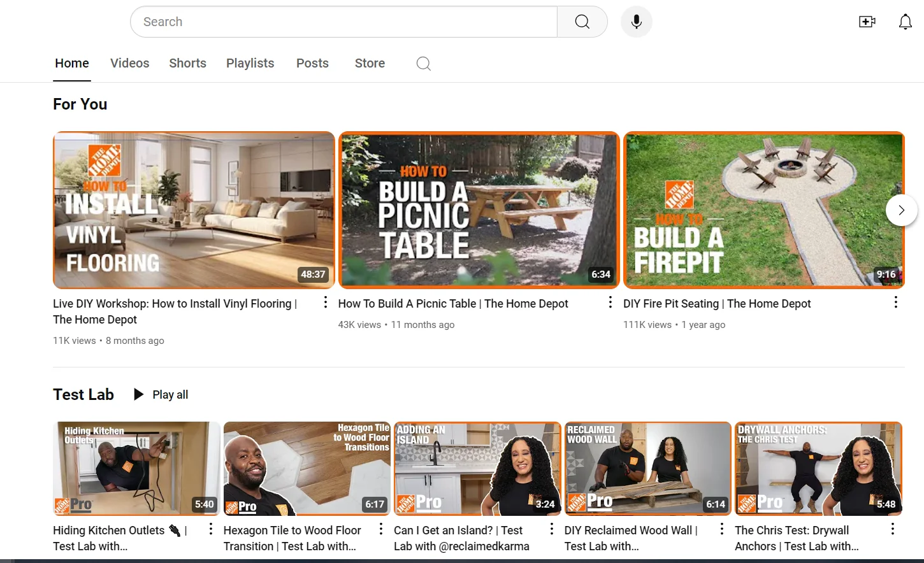924x563 pixels.
Task: Play the Hexagon Tile transition video thumbnail
Action: pos(307,468)
